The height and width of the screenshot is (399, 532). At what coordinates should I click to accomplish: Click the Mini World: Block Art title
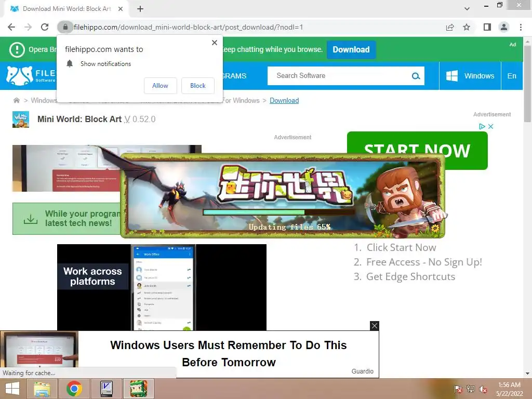click(79, 119)
